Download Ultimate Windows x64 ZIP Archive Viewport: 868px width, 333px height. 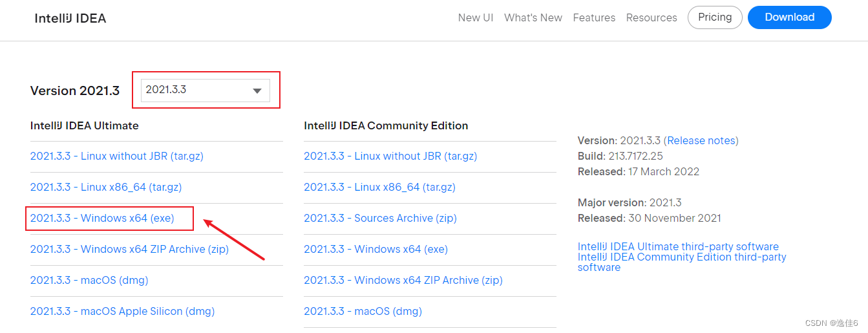coord(129,249)
